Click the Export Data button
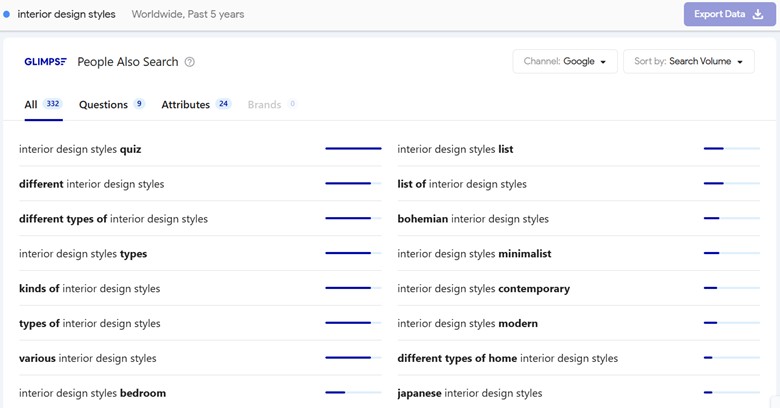Image resolution: width=780 pixels, height=408 pixels. click(729, 14)
